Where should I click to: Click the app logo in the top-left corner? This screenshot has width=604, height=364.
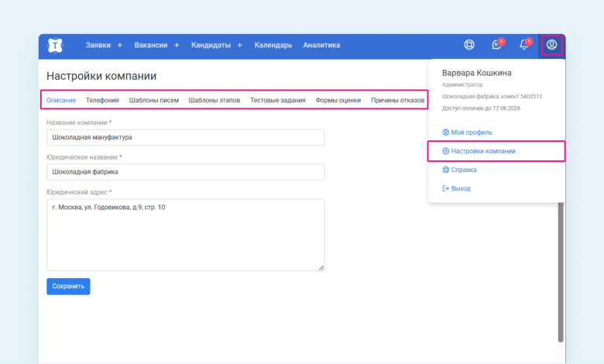tap(55, 45)
